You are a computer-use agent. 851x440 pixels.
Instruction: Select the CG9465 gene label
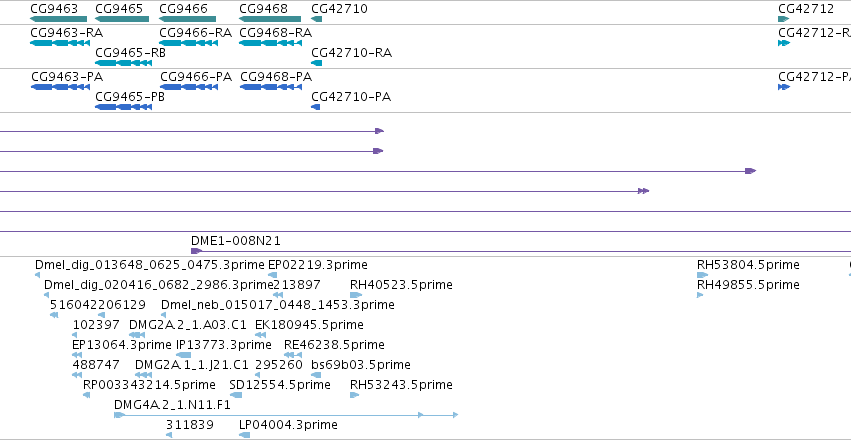point(119,9)
